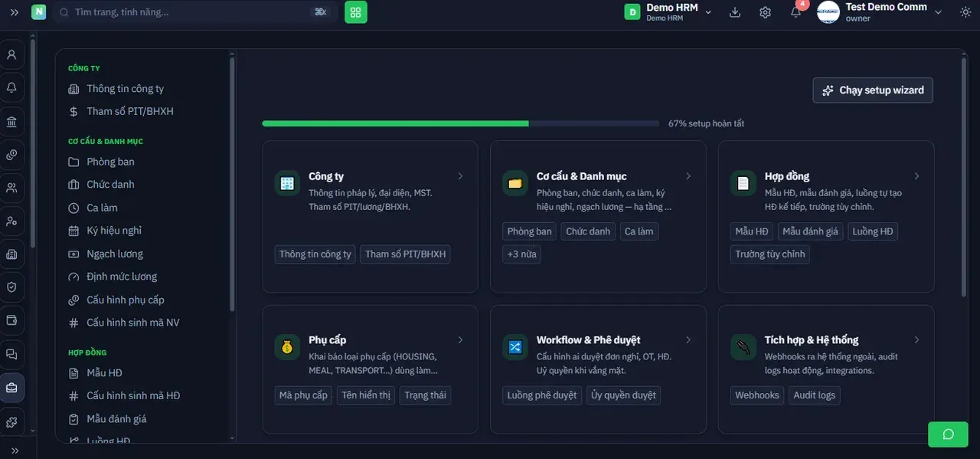Click the Tham số PIT/BHXH chip in Công ty card
The image size is (980, 459).
click(x=406, y=254)
